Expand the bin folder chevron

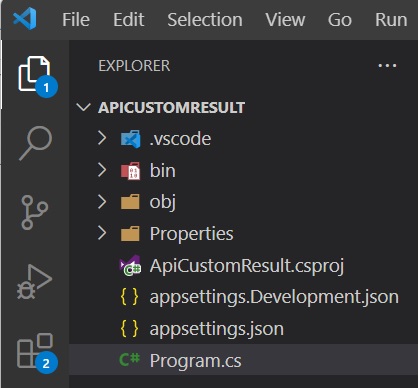102,170
